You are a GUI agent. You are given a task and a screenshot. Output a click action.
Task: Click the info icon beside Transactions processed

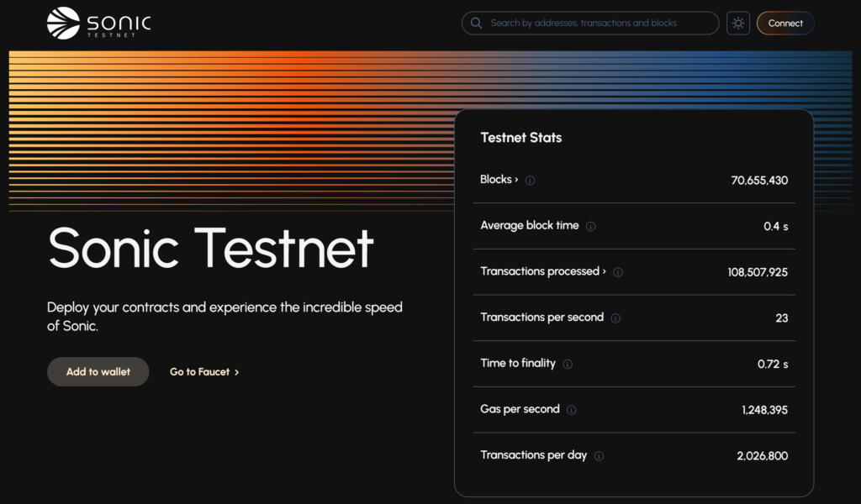(x=618, y=272)
